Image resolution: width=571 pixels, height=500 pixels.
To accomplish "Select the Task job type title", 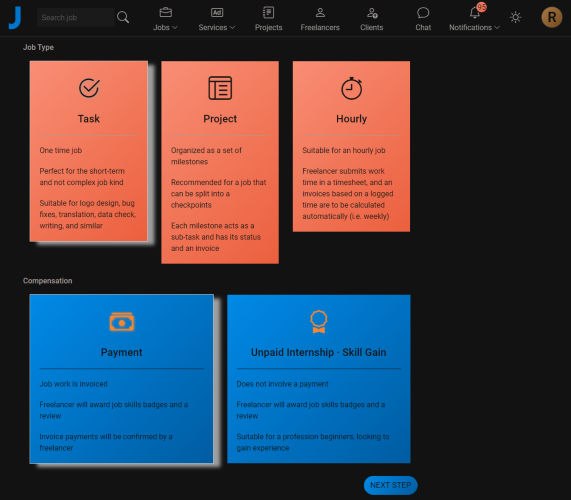I will point(88,119).
